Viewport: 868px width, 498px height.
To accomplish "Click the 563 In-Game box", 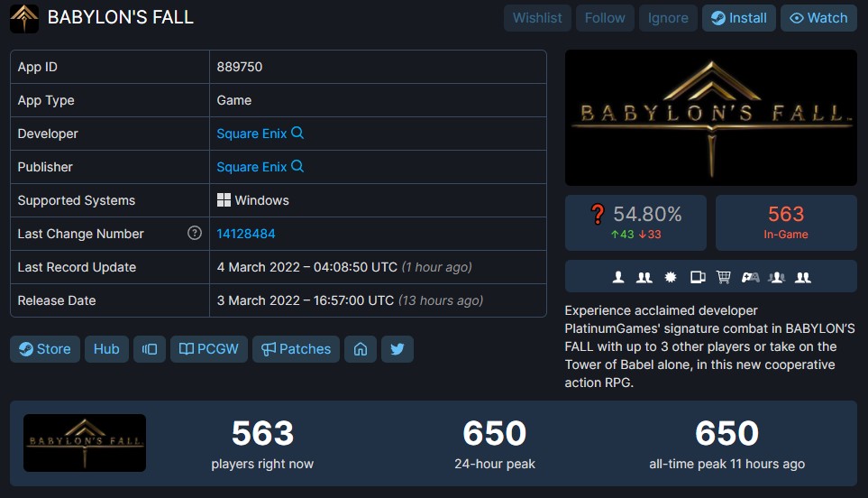I will click(x=786, y=223).
